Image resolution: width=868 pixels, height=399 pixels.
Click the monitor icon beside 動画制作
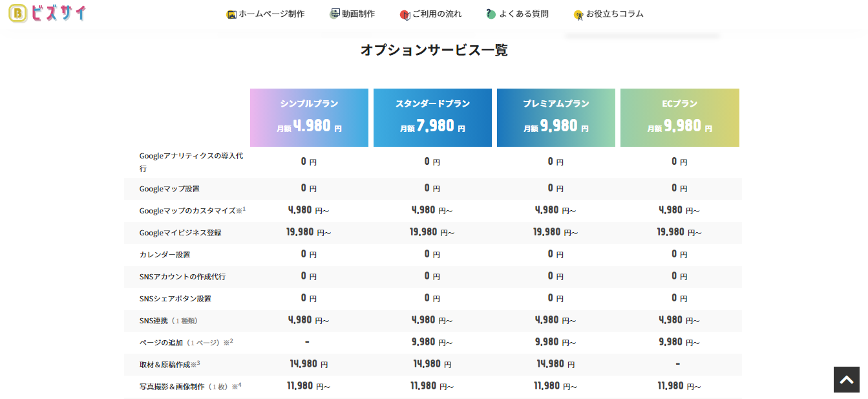(335, 14)
